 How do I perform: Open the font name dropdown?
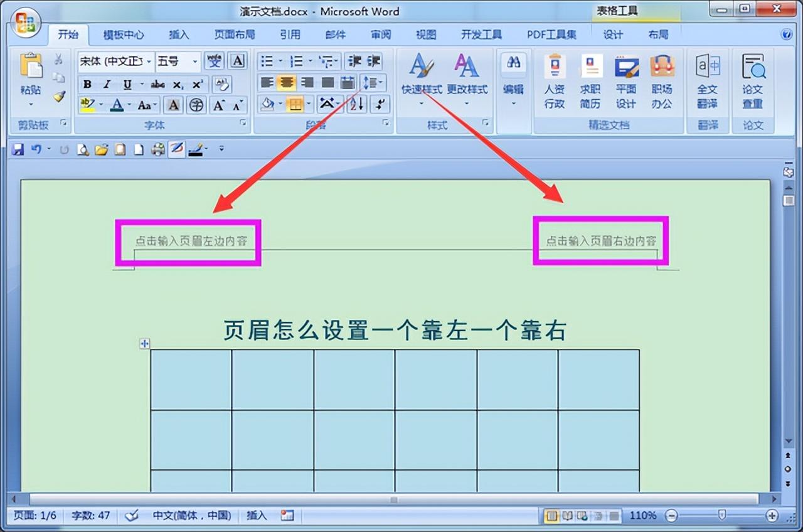[149, 61]
